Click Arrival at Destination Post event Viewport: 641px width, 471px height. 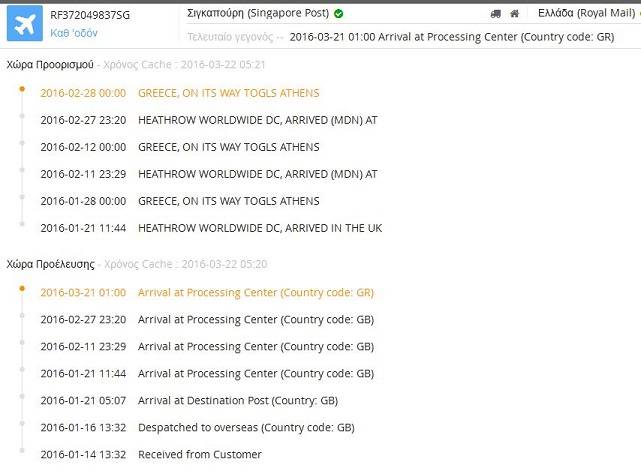(x=237, y=400)
